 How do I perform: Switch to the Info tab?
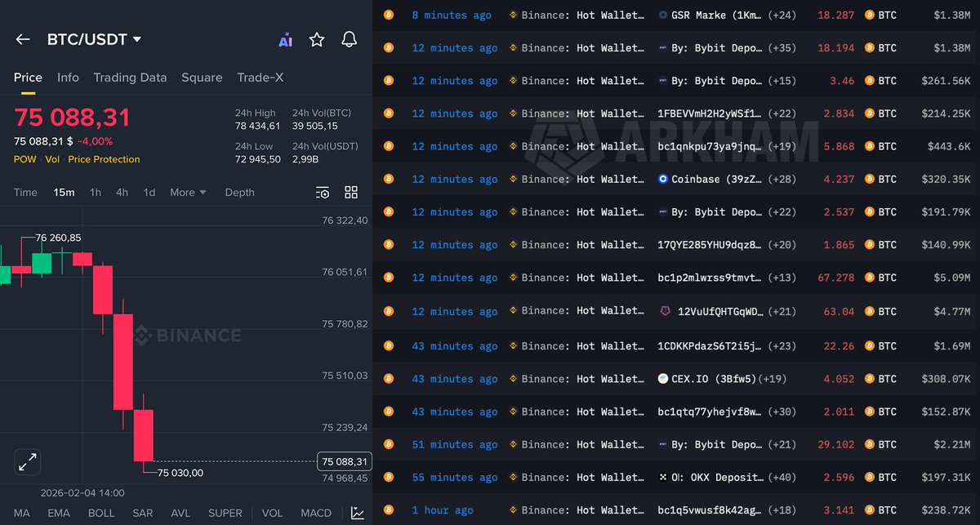(x=68, y=78)
